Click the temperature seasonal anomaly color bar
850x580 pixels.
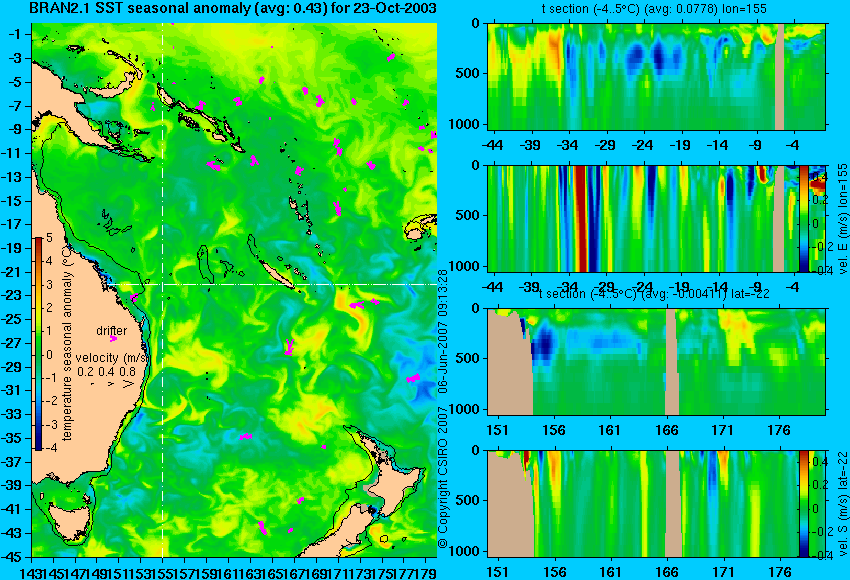tap(39, 344)
